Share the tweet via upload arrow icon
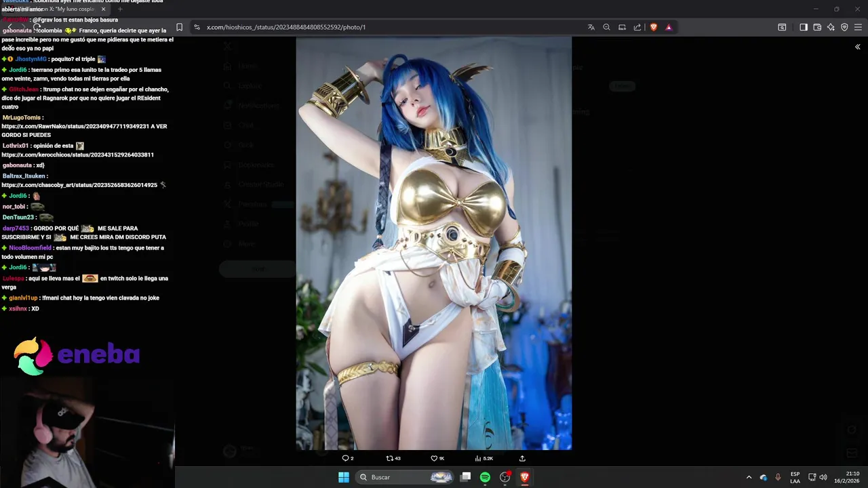 click(x=522, y=458)
